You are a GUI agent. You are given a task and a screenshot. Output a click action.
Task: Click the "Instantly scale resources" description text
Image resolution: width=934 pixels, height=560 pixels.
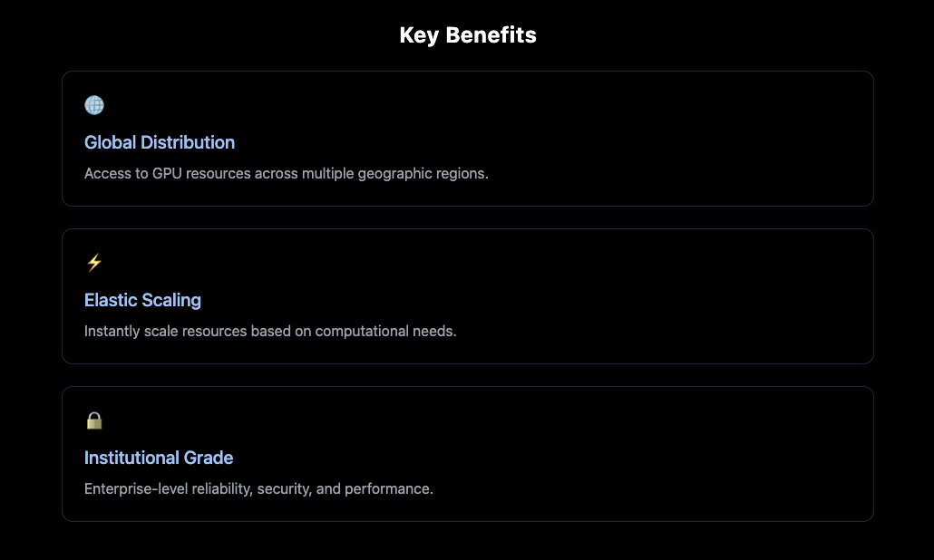click(x=270, y=331)
